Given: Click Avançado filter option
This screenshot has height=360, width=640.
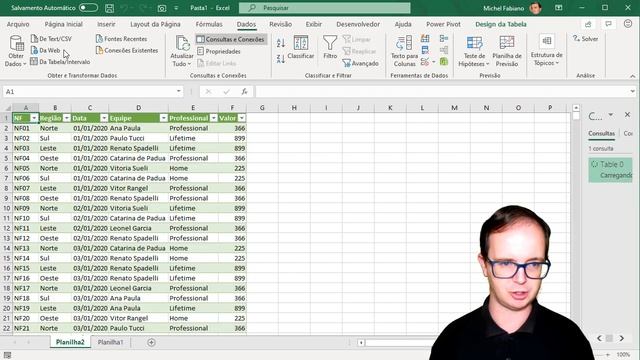Looking at the screenshot, I should pyautogui.click(x=361, y=63).
